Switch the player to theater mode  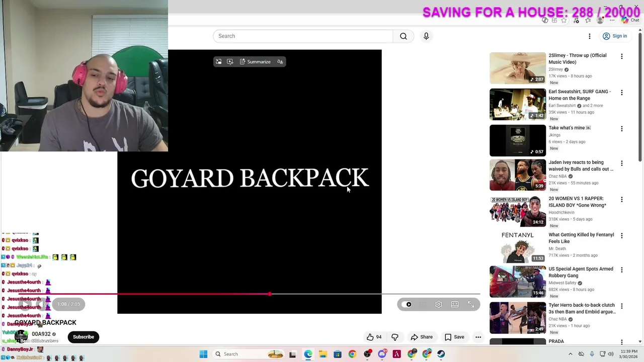click(x=455, y=304)
